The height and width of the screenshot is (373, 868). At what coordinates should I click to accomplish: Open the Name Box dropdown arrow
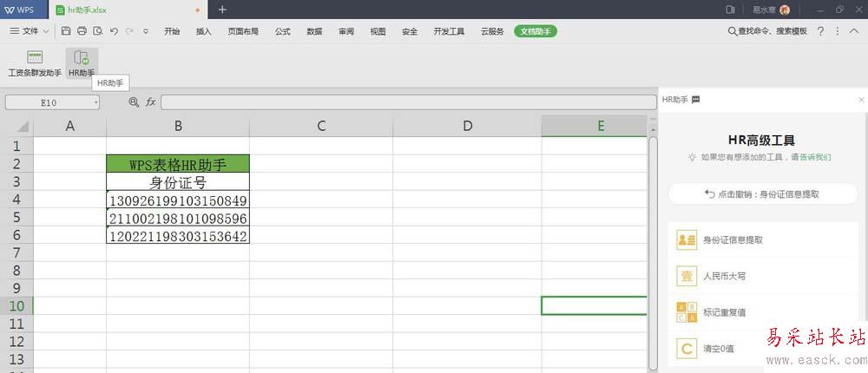tap(95, 102)
